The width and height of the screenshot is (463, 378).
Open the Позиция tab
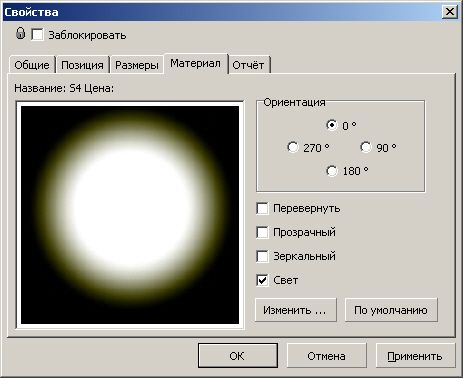pyautogui.click(x=82, y=65)
